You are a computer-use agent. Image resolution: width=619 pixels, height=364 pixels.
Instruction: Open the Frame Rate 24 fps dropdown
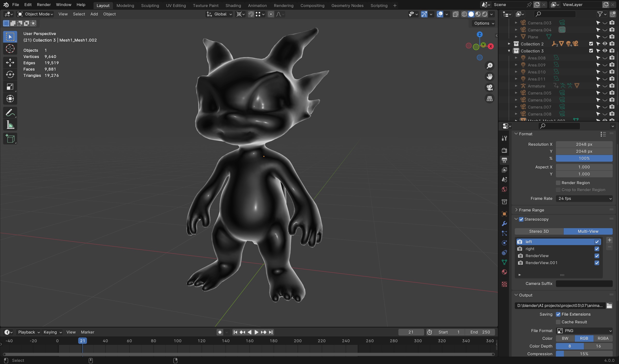point(584,198)
